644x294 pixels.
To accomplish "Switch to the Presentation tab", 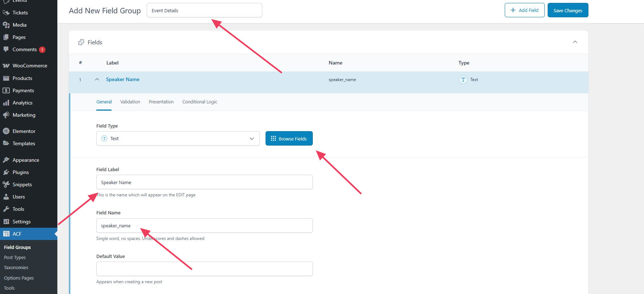I will click(x=161, y=102).
